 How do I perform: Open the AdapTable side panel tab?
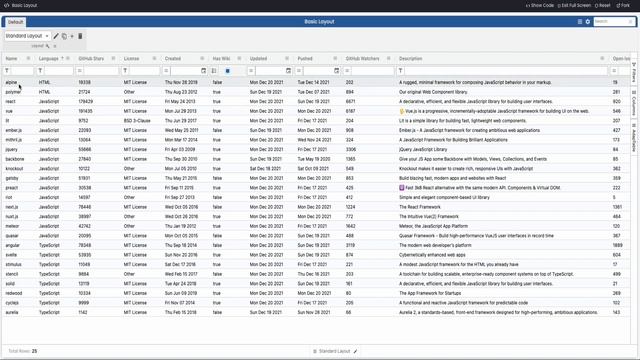click(x=634, y=138)
